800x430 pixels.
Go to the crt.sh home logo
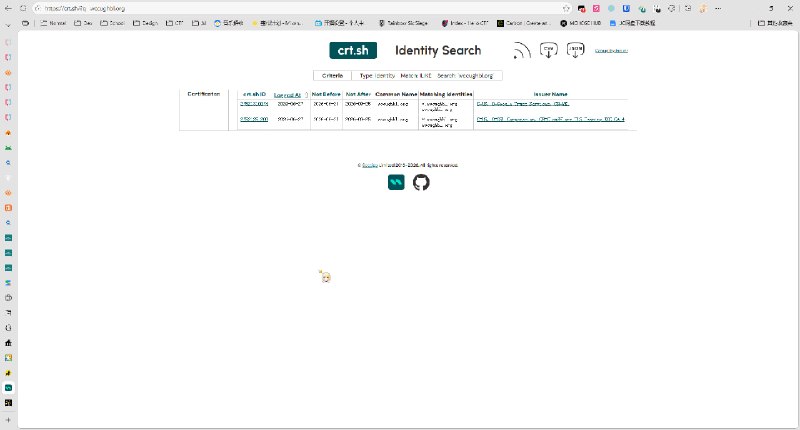(353, 50)
